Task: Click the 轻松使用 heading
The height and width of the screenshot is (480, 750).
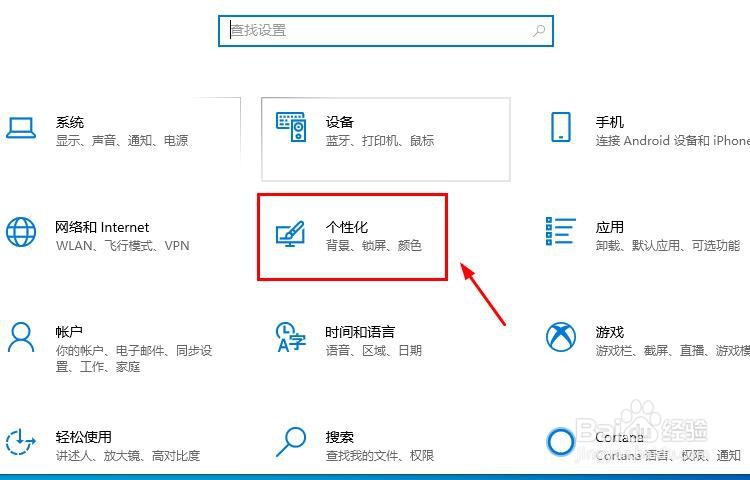Action: point(84,437)
